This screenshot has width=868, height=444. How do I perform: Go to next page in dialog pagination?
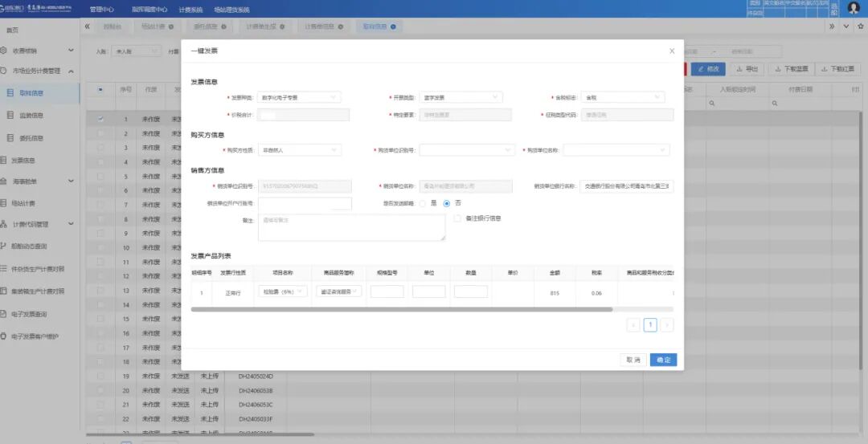pos(668,325)
